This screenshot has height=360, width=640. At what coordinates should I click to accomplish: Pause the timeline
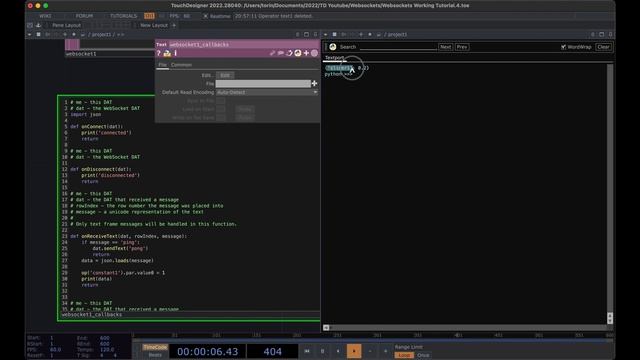[x=322, y=351]
